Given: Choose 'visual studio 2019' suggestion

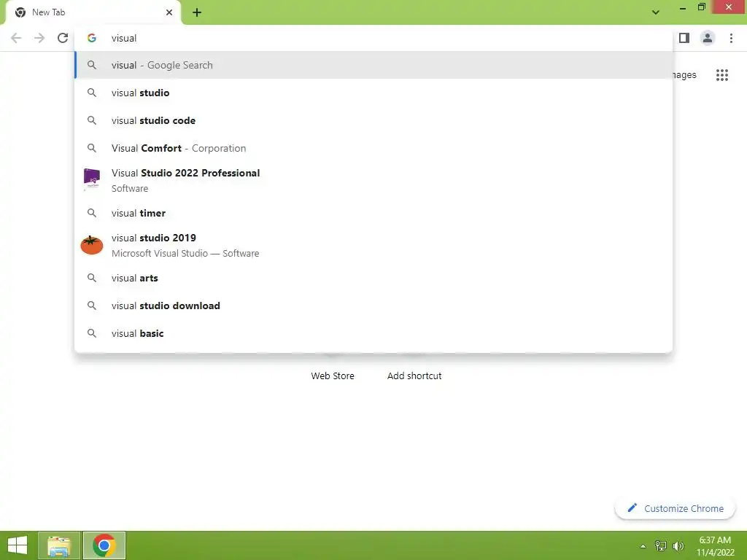Looking at the screenshot, I should click(373, 245).
